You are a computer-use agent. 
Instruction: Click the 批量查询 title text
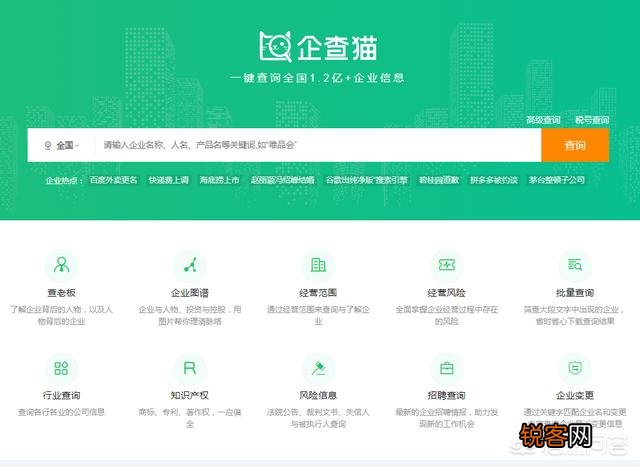tap(575, 293)
